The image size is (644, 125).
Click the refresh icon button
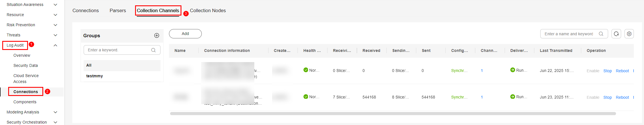click(x=616, y=34)
